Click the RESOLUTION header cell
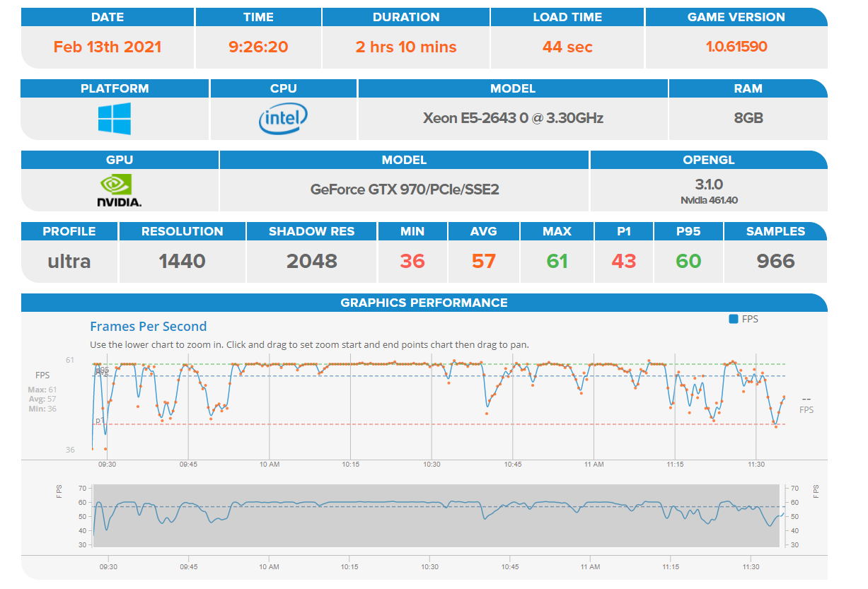868x589 pixels. tap(182, 231)
